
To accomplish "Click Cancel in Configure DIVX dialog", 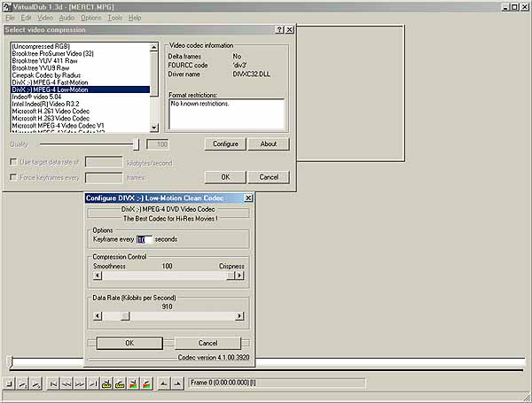I will click(x=207, y=343).
